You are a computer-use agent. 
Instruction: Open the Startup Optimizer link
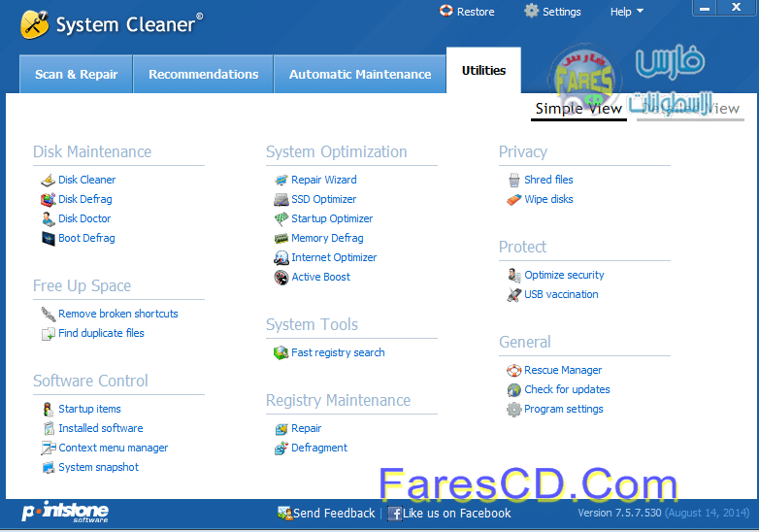332,218
